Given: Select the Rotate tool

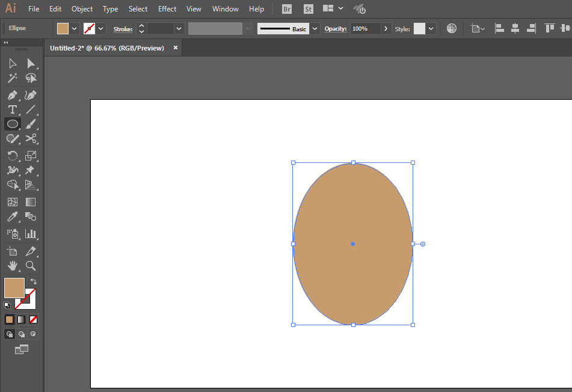Looking at the screenshot, I should pos(12,156).
